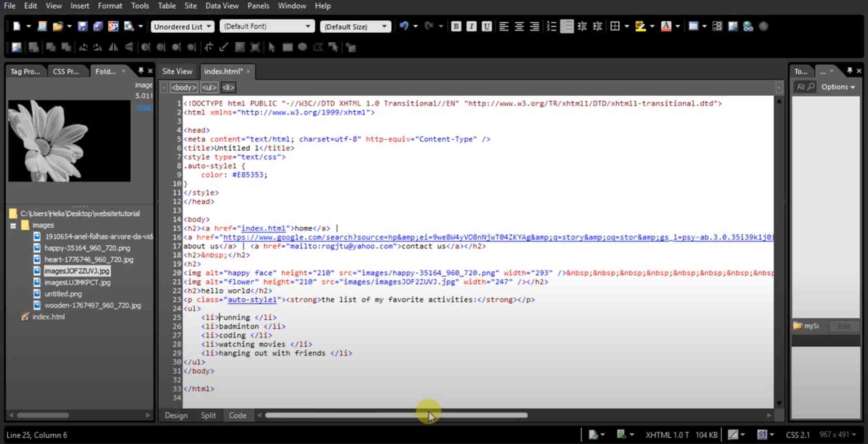Open the Options dropdown in right panel
The height and width of the screenshot is (444, 868).
[x=838, y=87]
